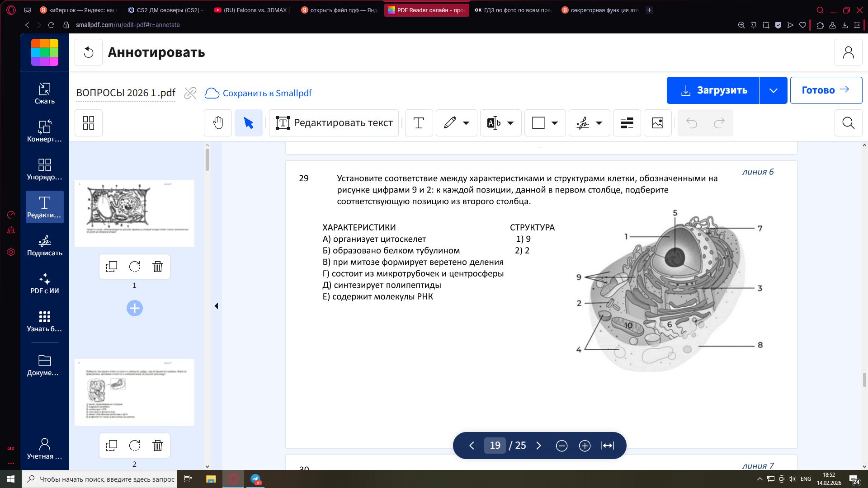Click the Готово button
Image resolution: width=868 pixels, height=488 pixels.
pyautogui.click(x=826, y=90)
